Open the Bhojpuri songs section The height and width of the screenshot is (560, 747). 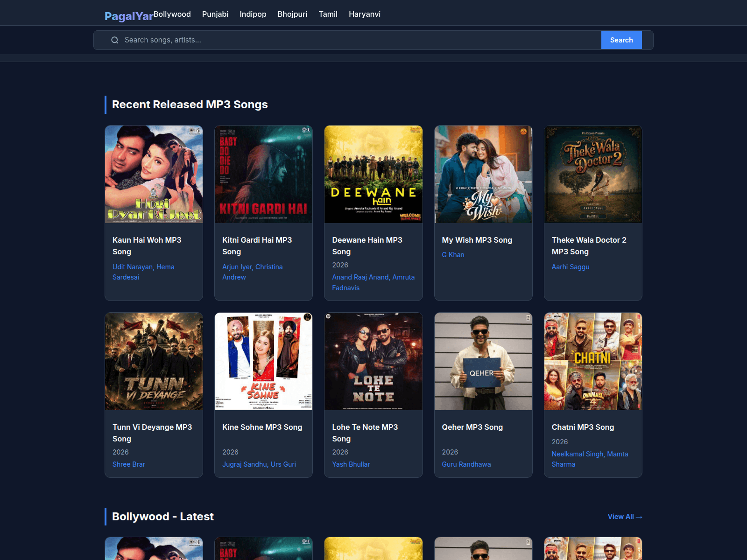(293, 14)
